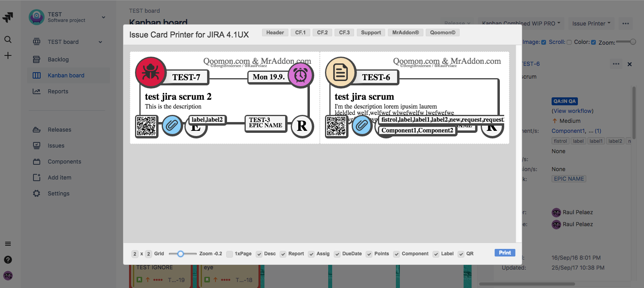
Task: Adjust the Zoom -0.2 slider handle
Action: click(x=180, y=254)
